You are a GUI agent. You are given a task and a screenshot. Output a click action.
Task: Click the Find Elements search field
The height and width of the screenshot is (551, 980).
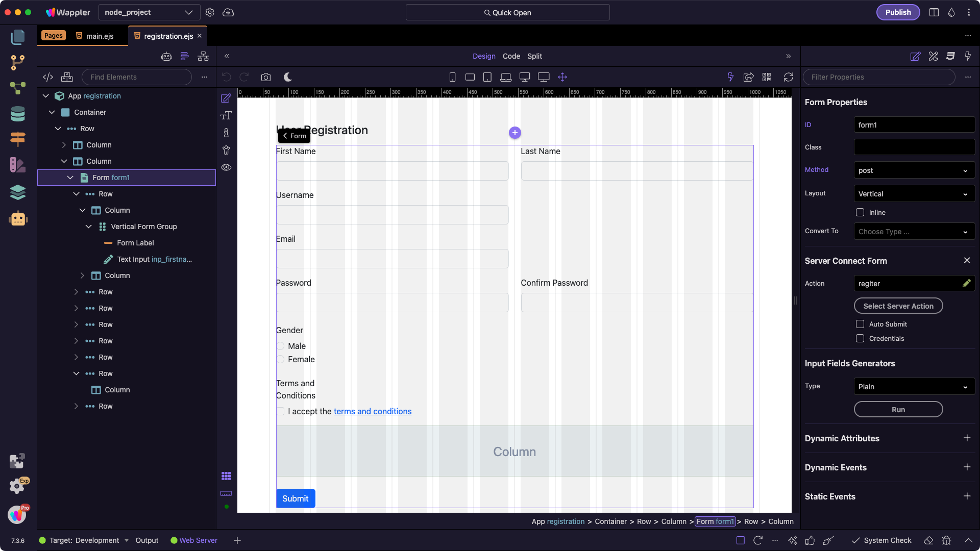[136, 77]
